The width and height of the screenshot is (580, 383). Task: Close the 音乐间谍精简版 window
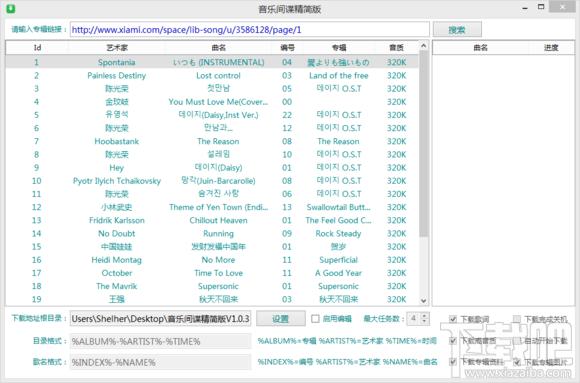click(x=562, y=7)
